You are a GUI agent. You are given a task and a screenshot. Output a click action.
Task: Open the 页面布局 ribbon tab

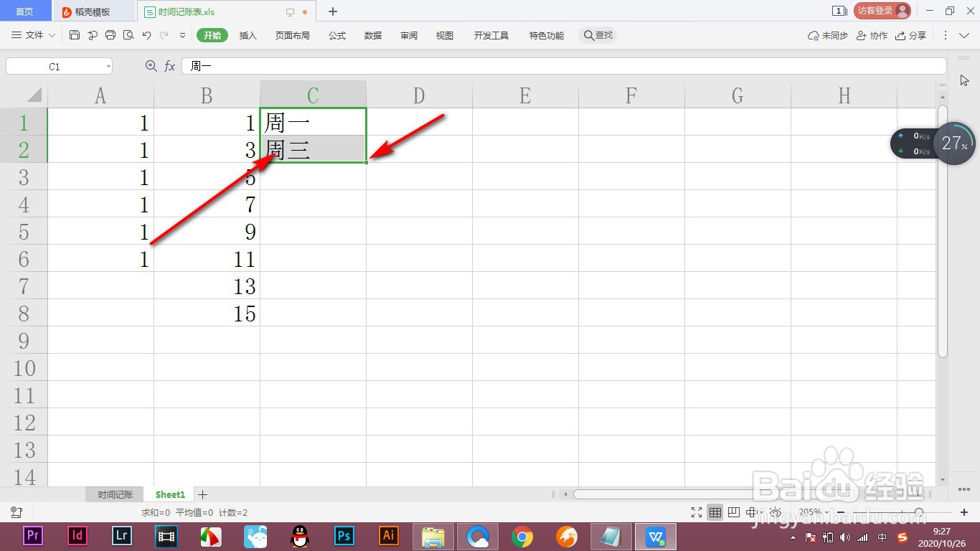[292, 35]
